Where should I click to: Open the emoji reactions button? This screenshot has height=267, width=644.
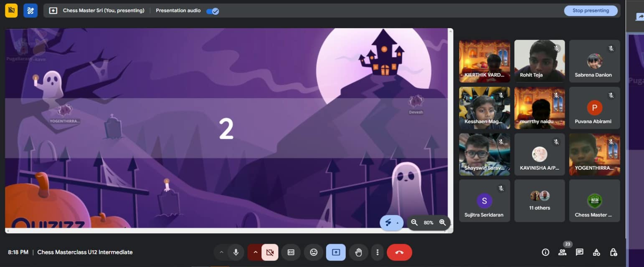(314, 252)
